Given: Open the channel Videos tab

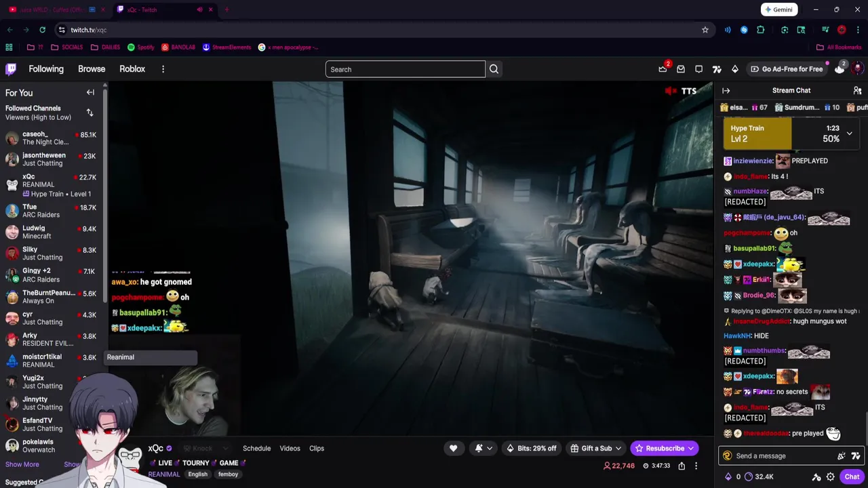Looking at the screenshot, I should (x=290, y=448).
